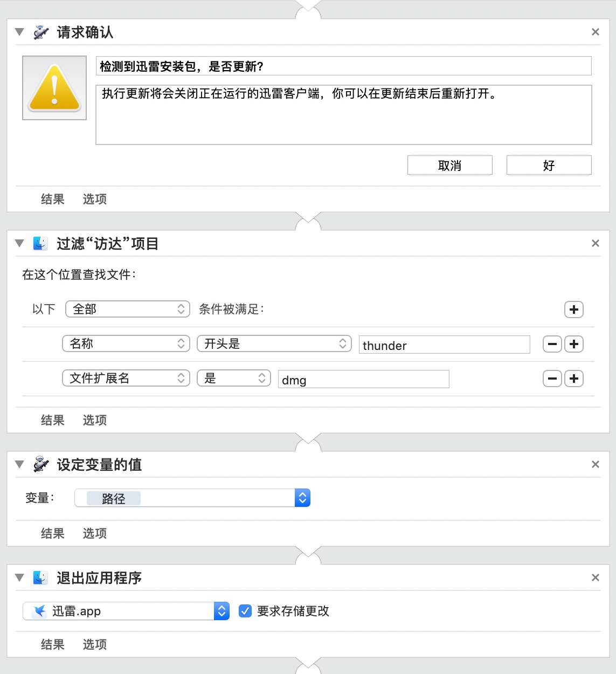Toggle the 要求存储更改 checkbox

point(245,611)
